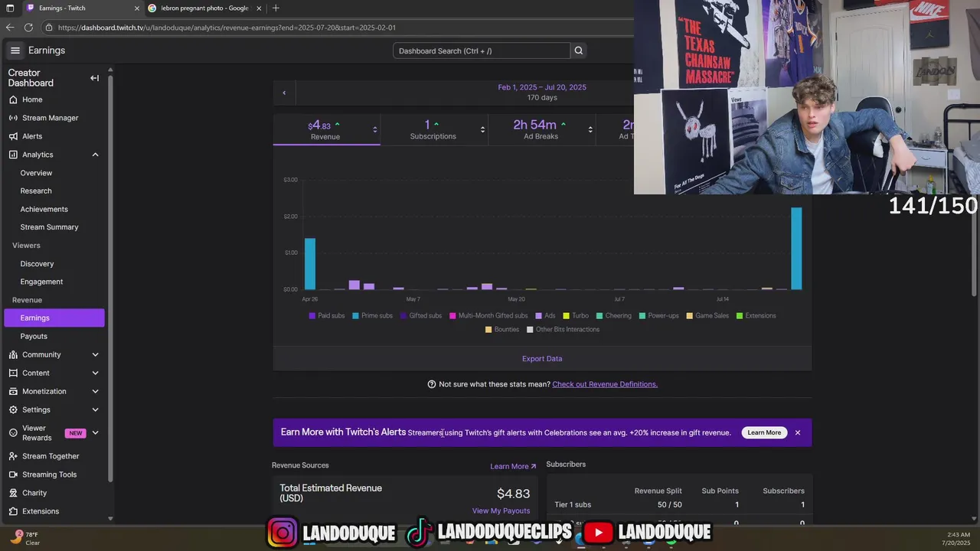Image resolution: width=980 pixels, height=551 pixels.
Task: Toggle Paid subs legend series
Action: [x=327, y=315]
